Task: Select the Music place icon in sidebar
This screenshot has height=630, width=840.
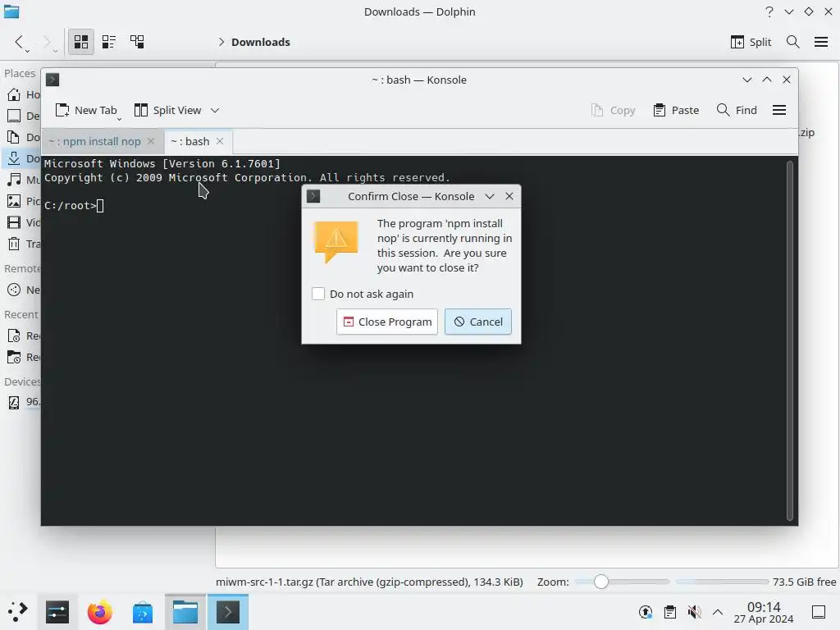Action: coord(14,180)
